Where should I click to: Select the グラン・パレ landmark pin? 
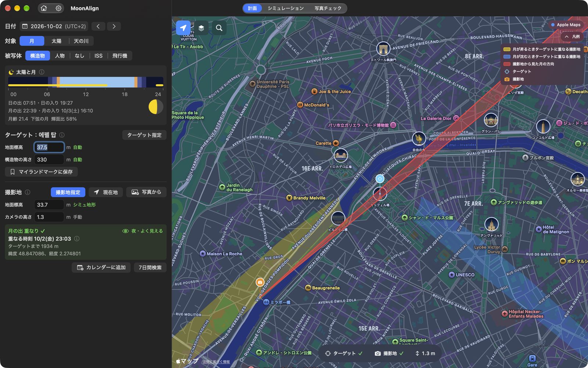click(491, 120)
